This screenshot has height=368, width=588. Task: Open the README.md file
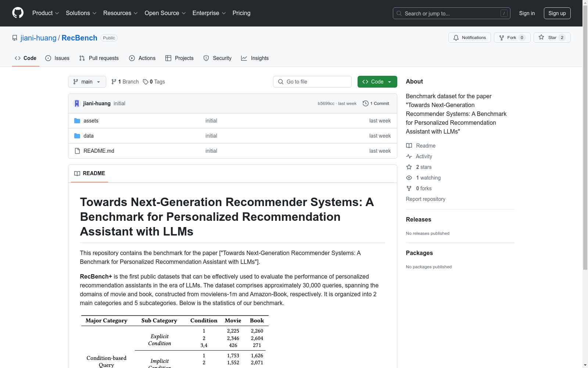(99, 151)
